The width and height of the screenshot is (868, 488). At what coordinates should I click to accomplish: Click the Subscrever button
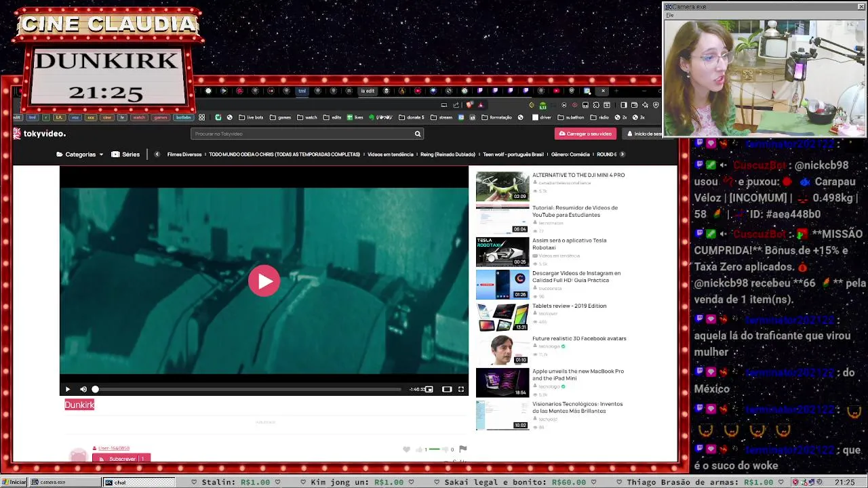[121, 459]
